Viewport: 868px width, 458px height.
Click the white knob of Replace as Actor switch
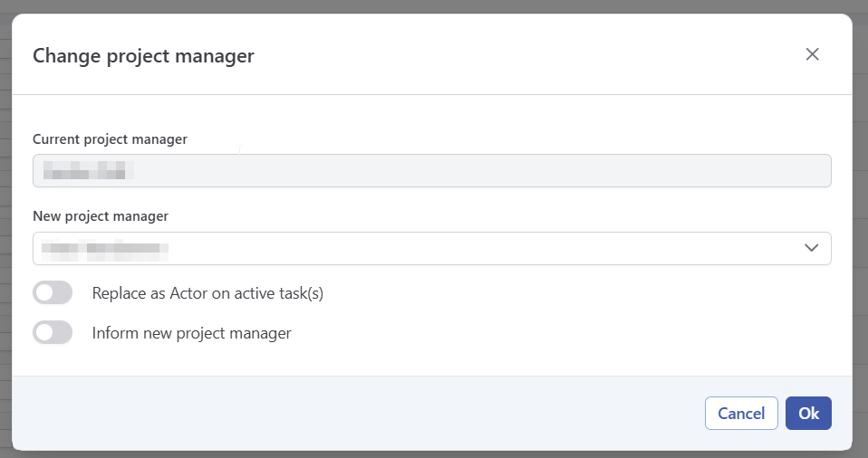[x=43, y=293]
